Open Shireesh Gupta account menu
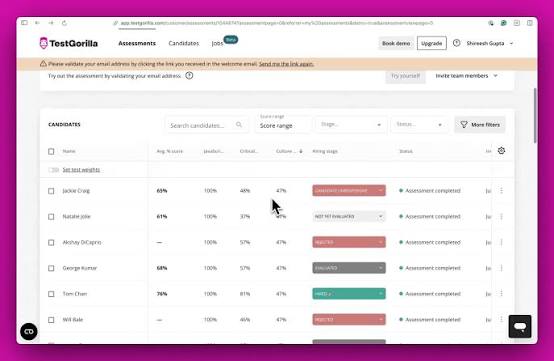This screenshot has height=361, width=554. (489, 43)
